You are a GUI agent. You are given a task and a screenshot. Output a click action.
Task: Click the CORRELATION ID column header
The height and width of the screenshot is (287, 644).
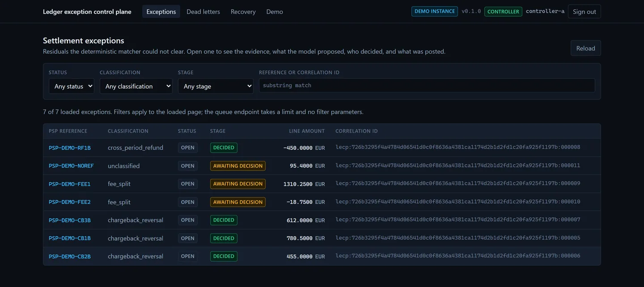pyautogui.click(x=356, y=131)
